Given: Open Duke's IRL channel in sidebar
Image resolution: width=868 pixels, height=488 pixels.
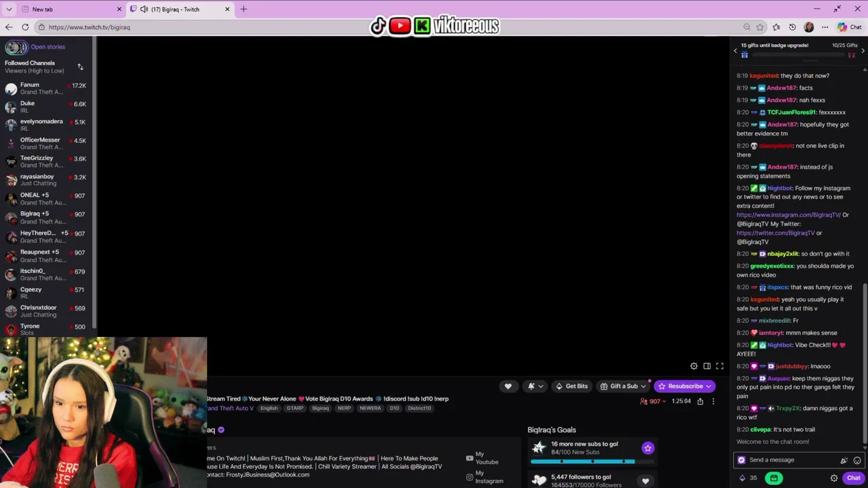Looking at the screenshot, I should pos(46,106).
